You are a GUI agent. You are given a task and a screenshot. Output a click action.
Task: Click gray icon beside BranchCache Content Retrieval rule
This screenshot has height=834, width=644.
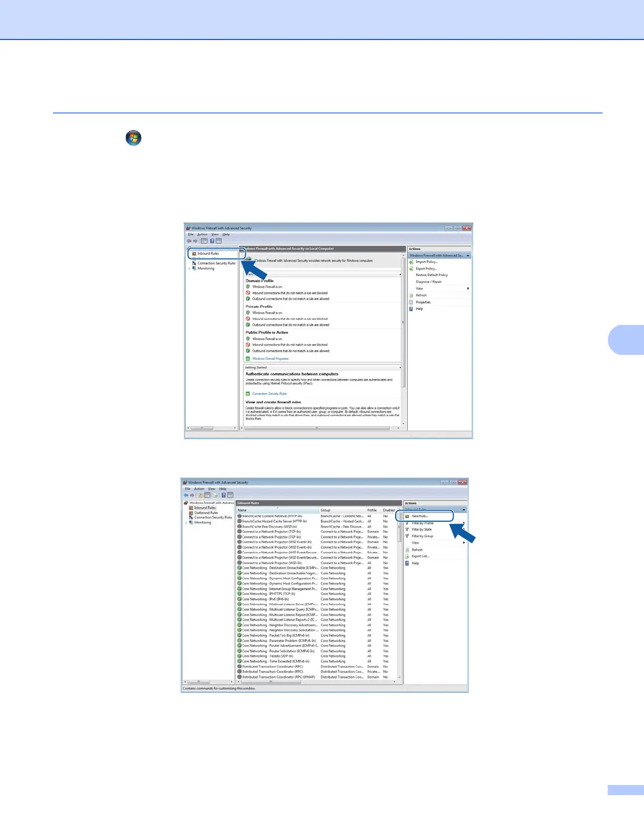point(239,516)
